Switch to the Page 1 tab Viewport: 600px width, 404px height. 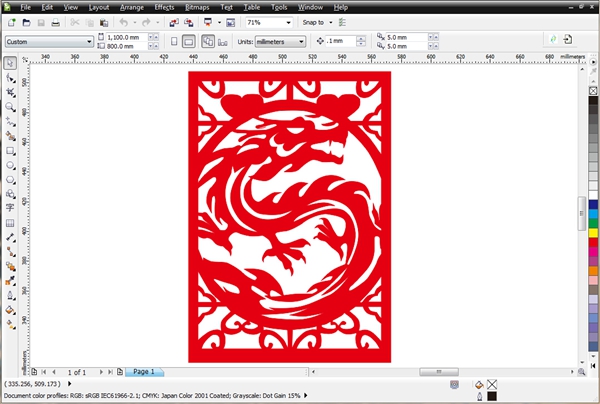point(144,372)
